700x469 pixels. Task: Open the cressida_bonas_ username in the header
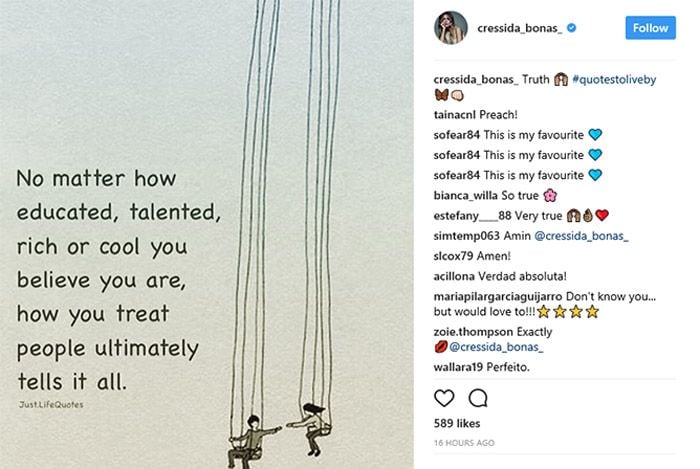(x=519, y=28)
